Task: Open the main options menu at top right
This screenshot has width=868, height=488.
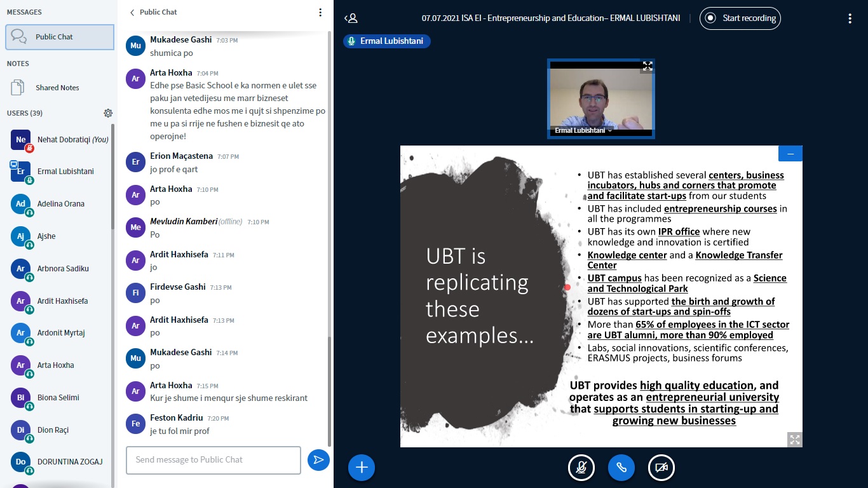Action: tap(850, 18)
